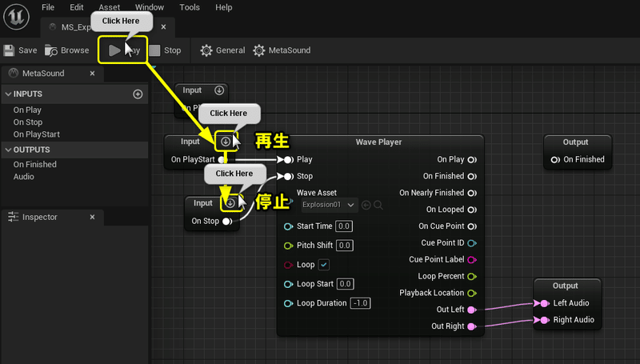
Task: Click the Loop Start input pin
Action: click(288, 284)
